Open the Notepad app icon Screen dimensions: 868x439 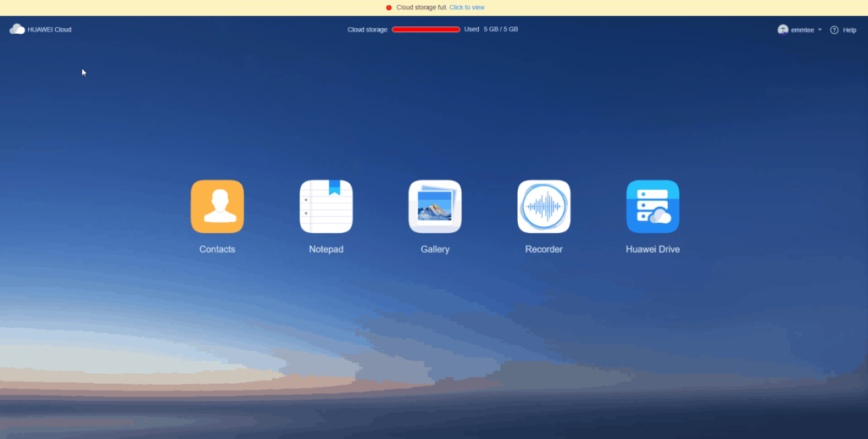[x=326, y=207]
